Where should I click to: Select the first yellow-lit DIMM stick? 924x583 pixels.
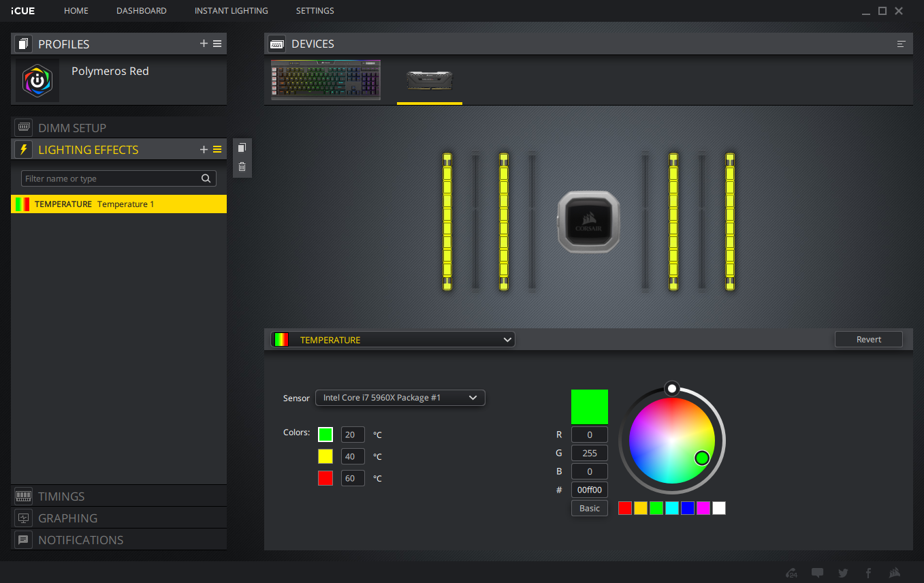click(447, 221)
